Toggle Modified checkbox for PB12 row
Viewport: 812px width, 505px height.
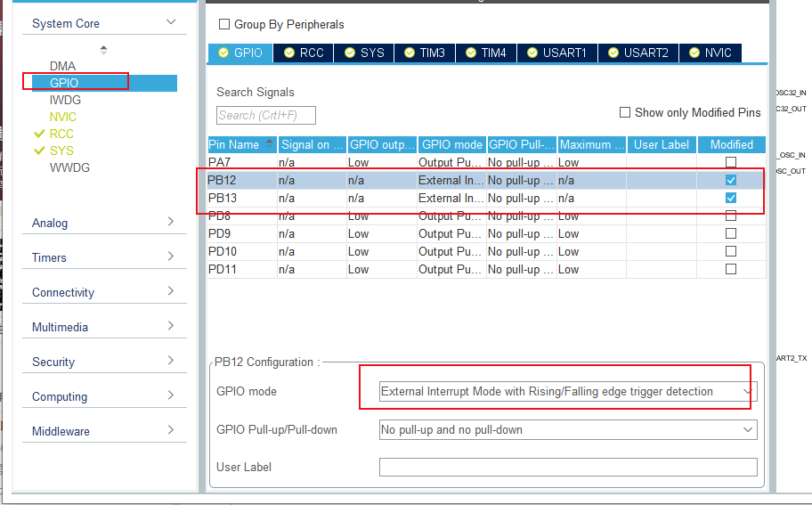coord(731,180)
